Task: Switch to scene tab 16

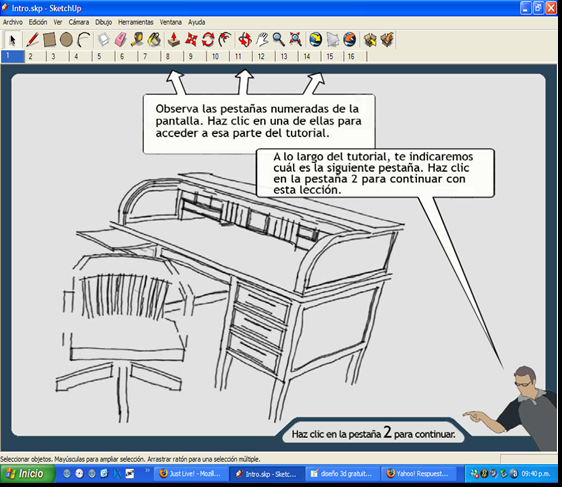Action: tap(356, 56)
